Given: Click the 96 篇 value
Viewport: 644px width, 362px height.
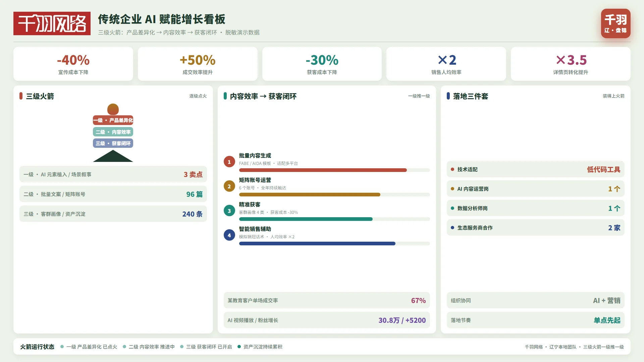Looking at the screenshot, I should (195, 194).
